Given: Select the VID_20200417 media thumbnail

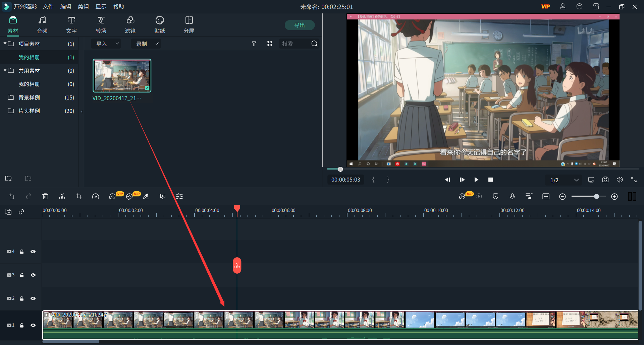Looking at the screenshot, I should click(x=122, y=76).
